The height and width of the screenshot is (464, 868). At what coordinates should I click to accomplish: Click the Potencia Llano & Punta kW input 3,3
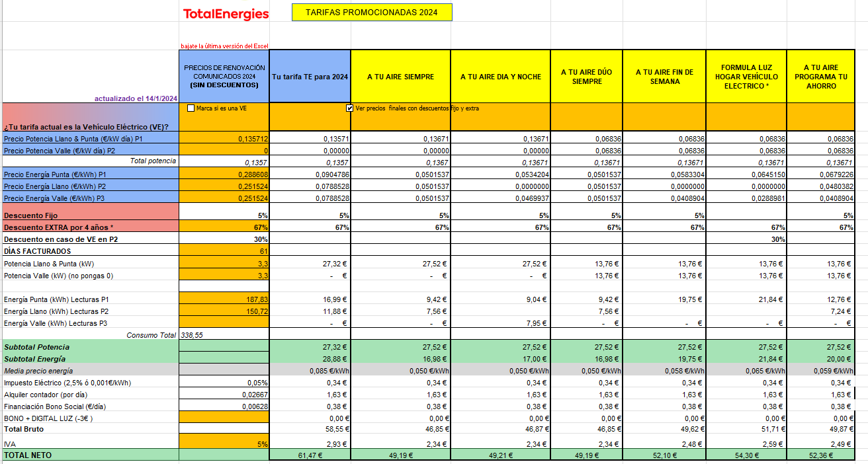click(x=224, y=263)
